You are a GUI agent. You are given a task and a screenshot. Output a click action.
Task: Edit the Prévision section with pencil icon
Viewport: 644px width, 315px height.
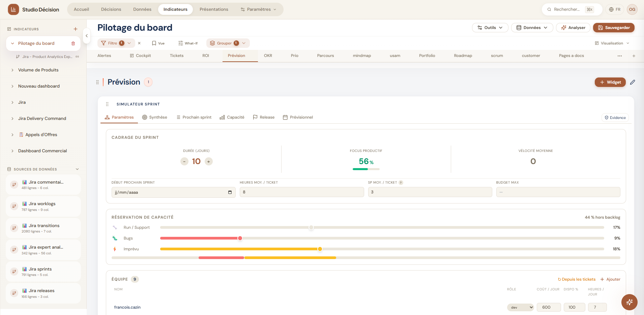[x=633, y=82]
